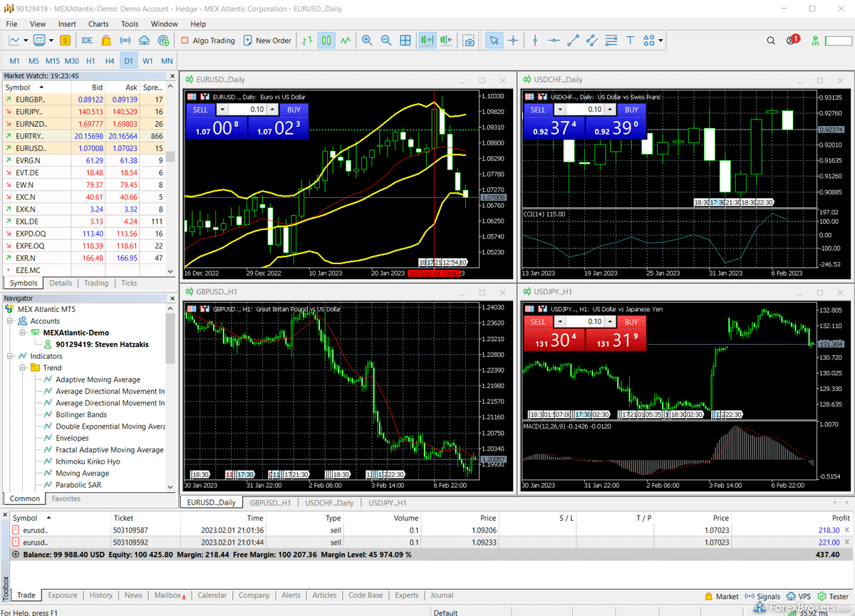Screen dimensions: 855x616
Task: Switch chart to bar chart style
Action: pyautogui.click(x=307, y=41)
